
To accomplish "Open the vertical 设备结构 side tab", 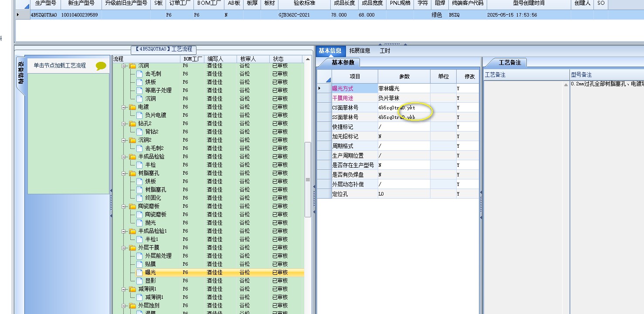I will point(21,72).
